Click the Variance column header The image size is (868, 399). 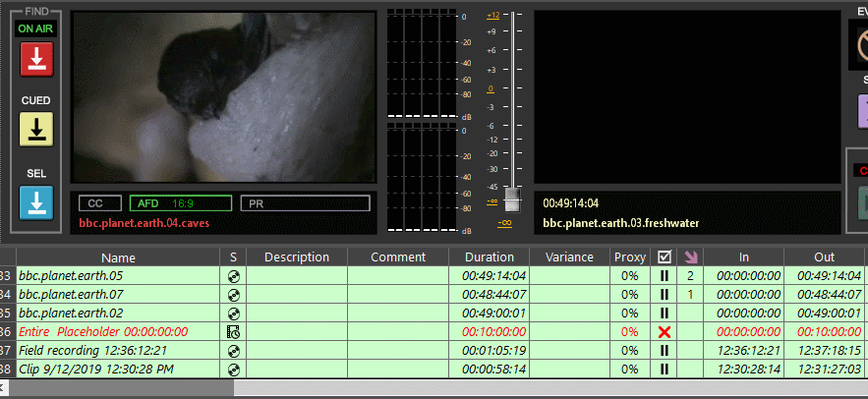tap(569, 256)
